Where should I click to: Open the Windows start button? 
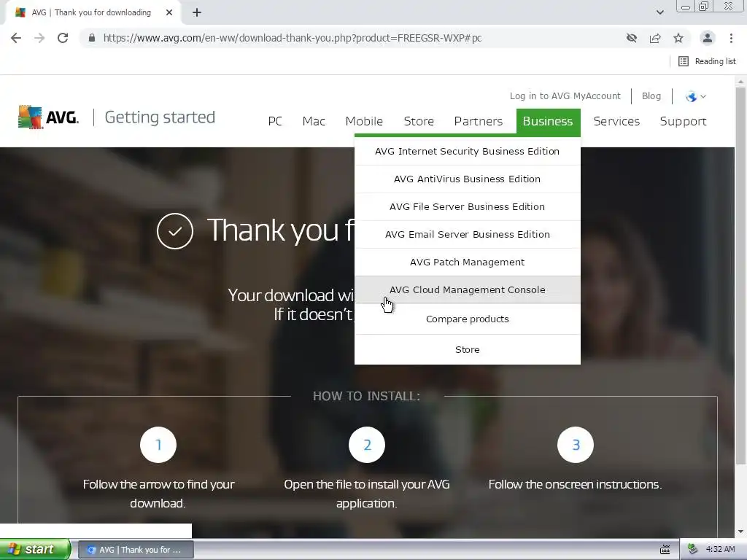[35, 550]
